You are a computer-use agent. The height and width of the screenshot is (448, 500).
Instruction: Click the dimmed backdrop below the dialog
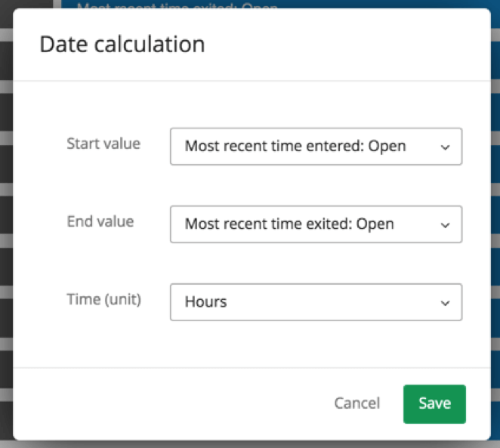249,444
